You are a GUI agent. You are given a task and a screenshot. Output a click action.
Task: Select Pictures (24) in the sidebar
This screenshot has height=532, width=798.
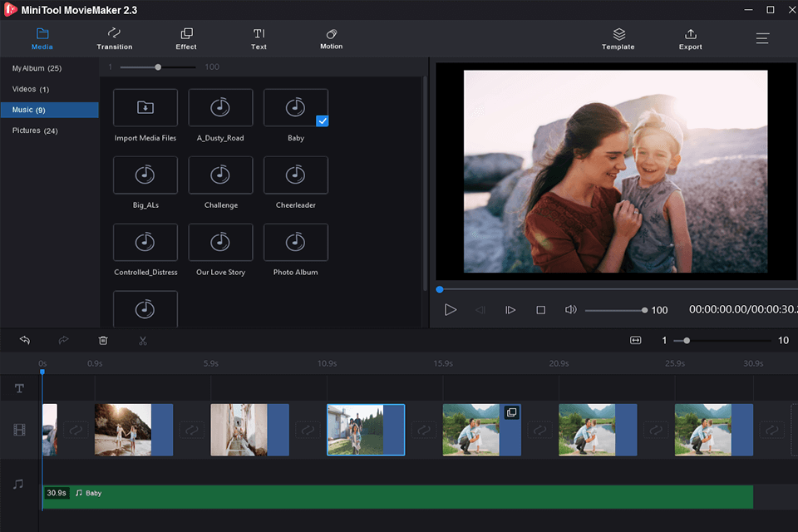pos(35,131)
